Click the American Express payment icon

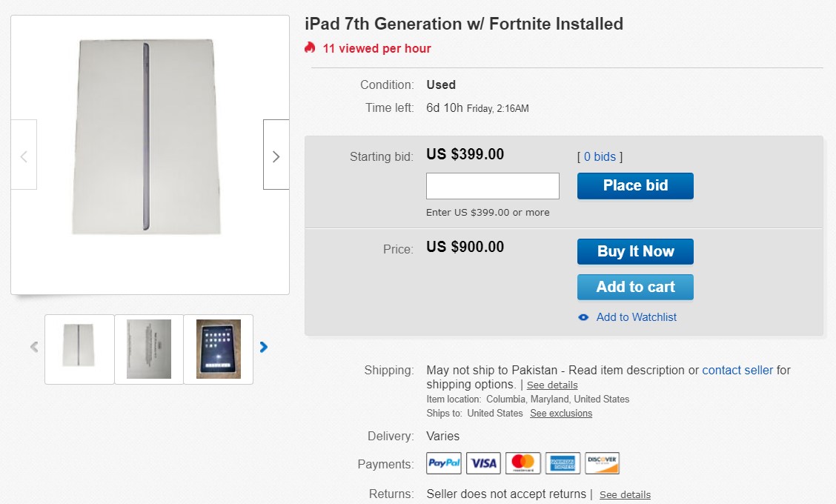point(563,462)
